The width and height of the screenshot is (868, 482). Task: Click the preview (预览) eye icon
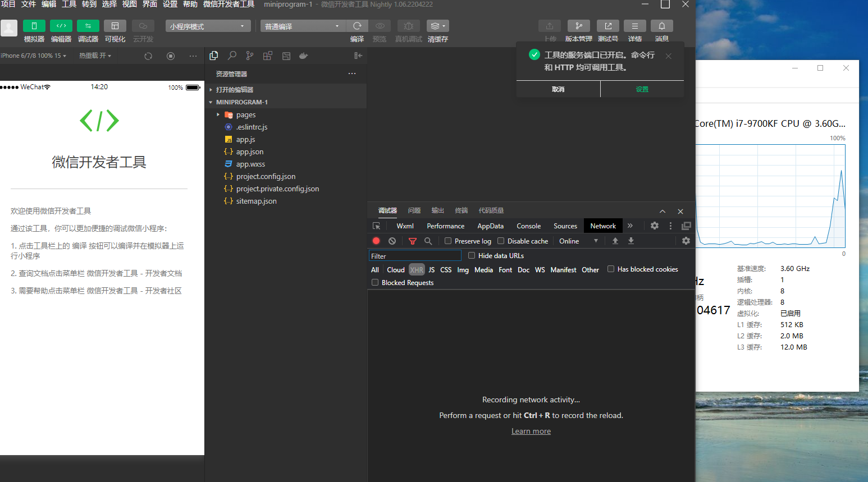pos(380,26)
